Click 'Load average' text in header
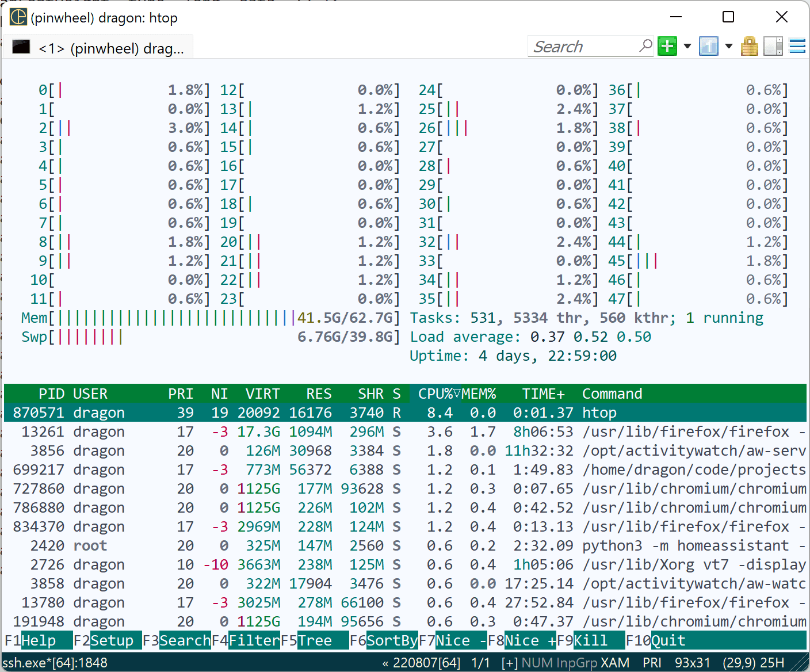This screenshot has width=810, height=672. click(x=465, y=337)
